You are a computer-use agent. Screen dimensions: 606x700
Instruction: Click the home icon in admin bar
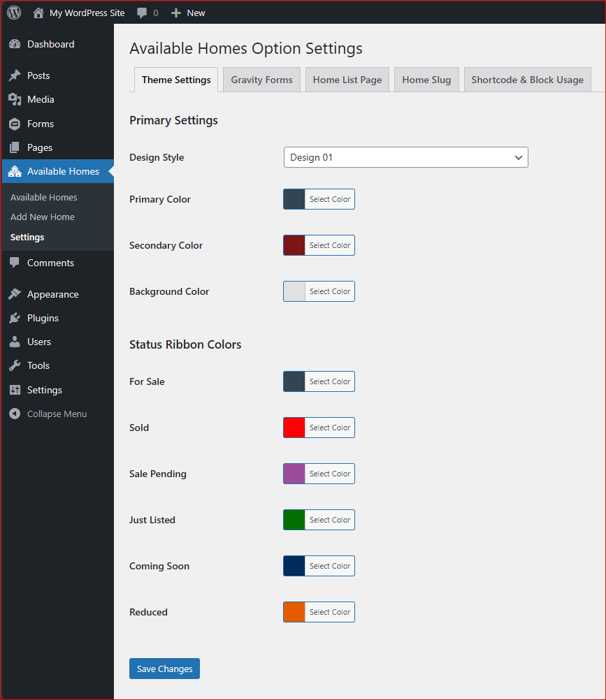pyautogui.click(x=38, y=13)
